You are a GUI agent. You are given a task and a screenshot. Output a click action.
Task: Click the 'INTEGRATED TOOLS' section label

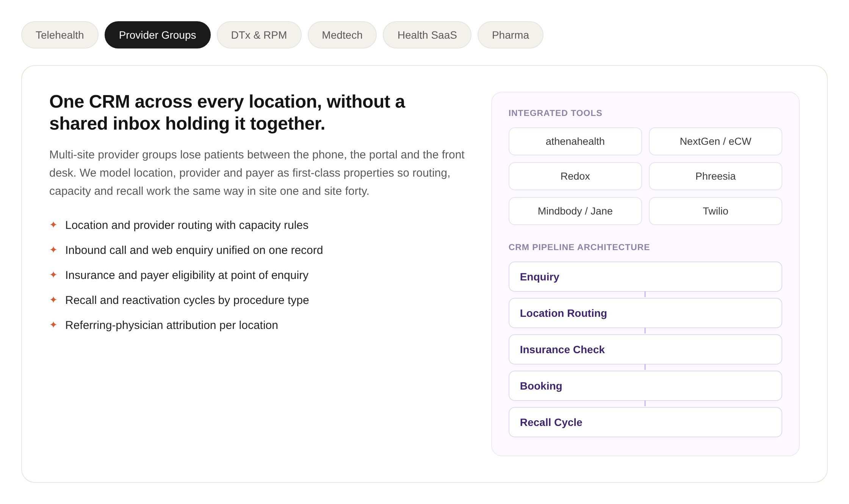(x=555, y=113)
